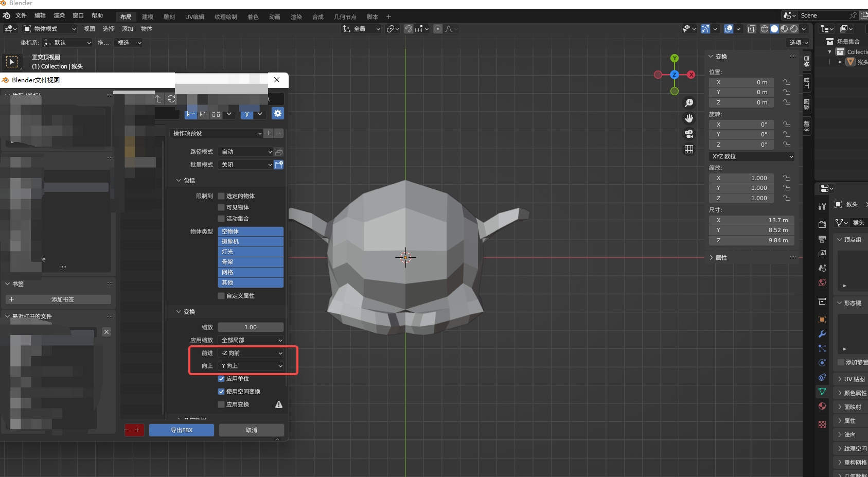Open the 路径模式 dropdown set to 自动

[x=246, y=152]
